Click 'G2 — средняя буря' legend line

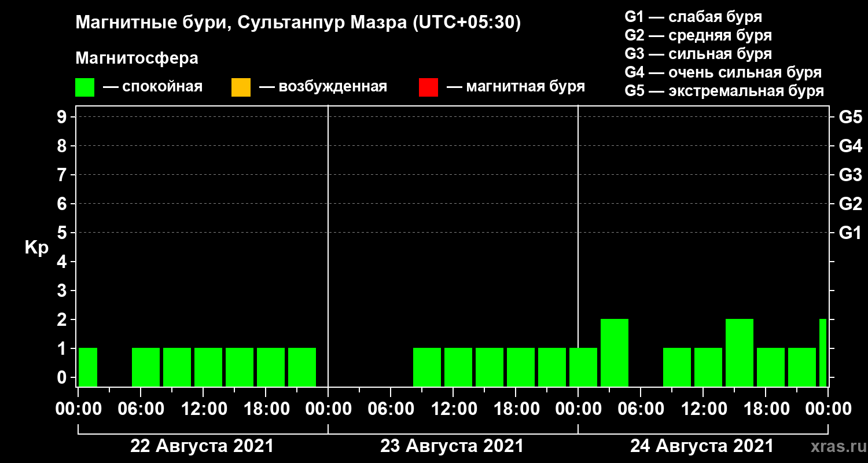click(698, 35)
